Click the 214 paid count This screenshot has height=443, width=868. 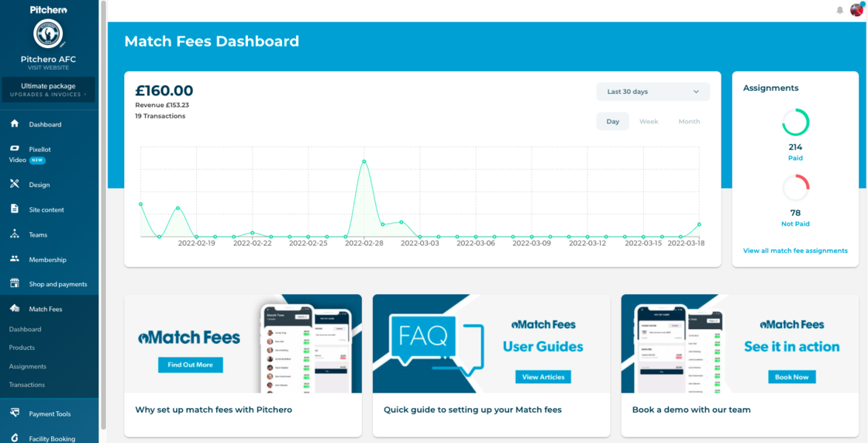click(x=795, y=147)
